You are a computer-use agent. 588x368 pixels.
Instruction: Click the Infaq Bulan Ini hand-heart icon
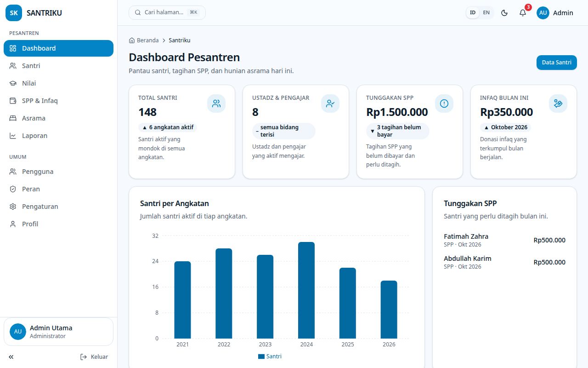coord(558,103)
